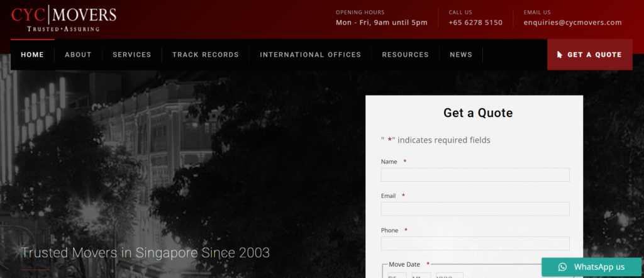Click the Move Date month field

tap(421, 275)
